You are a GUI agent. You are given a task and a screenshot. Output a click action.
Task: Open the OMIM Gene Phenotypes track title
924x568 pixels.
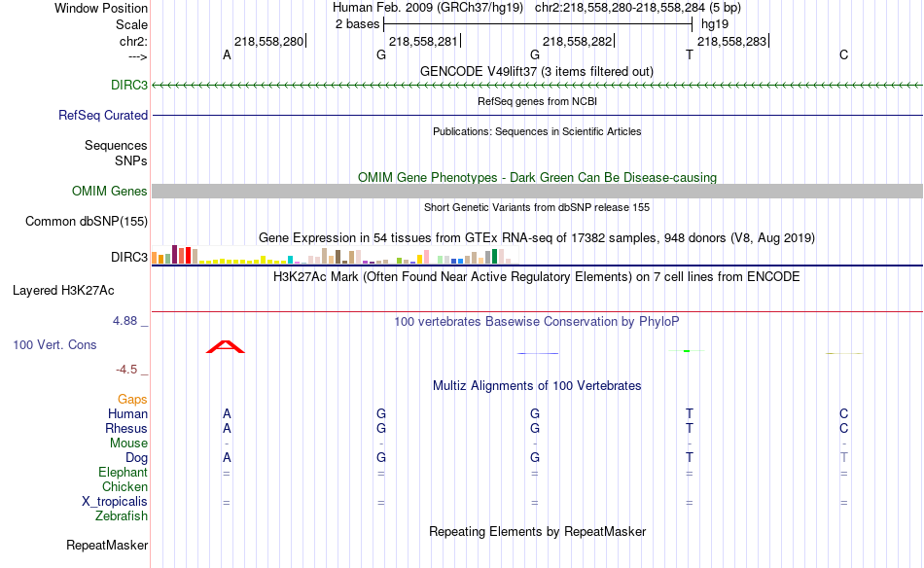click(537, 177)
